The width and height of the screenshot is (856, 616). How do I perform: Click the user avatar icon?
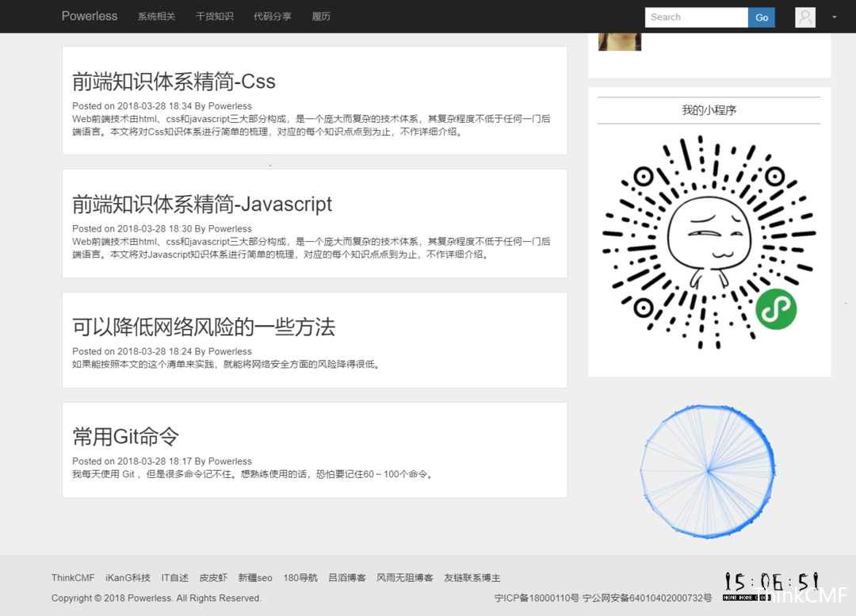point(805,17)
